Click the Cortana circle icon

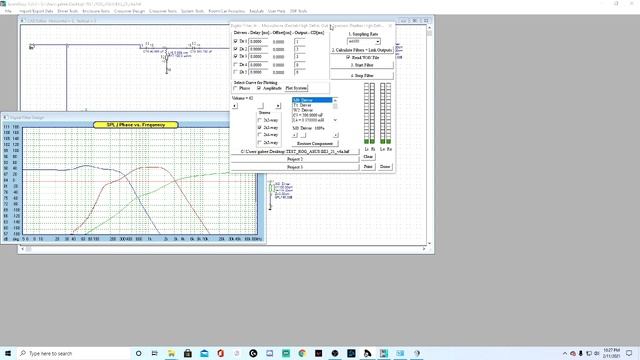[138, 353]
